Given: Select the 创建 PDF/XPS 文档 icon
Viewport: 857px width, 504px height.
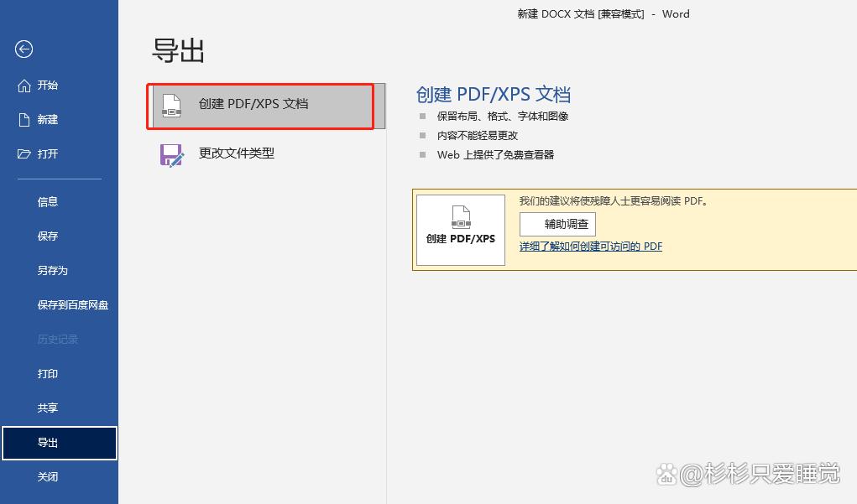Looking at the screenshot, I should (171, 107).
